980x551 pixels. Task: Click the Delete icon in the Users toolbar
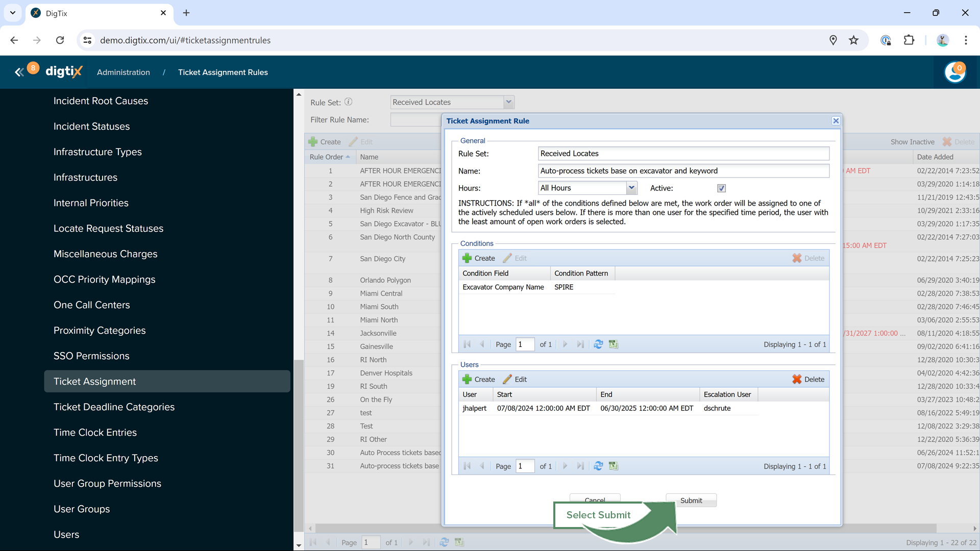point(797,379)
